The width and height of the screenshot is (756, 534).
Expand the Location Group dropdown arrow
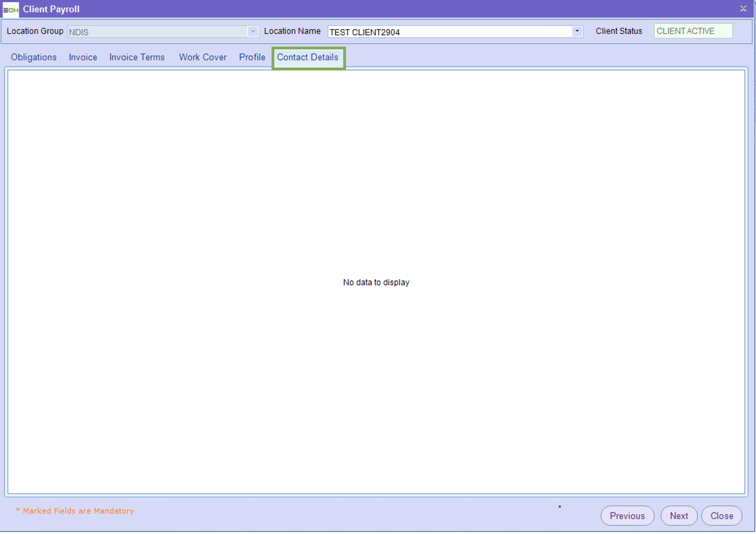click(x=253, y=32)
